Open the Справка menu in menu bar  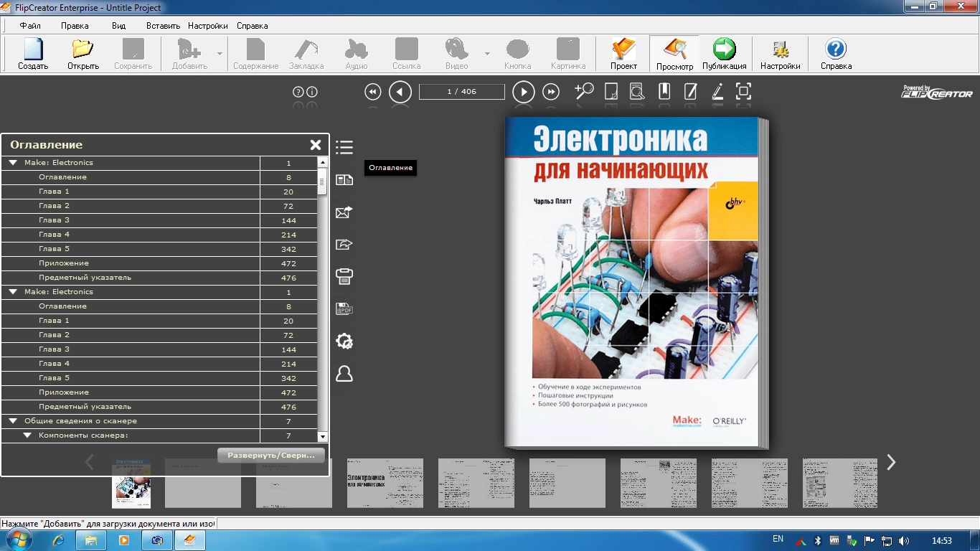(252, 26)
